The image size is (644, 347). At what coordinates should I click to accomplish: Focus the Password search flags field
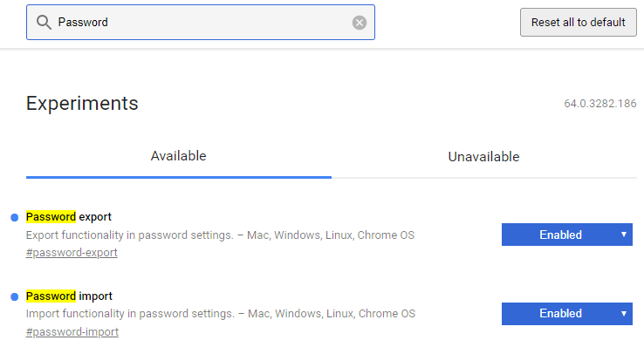click(201, 22)
